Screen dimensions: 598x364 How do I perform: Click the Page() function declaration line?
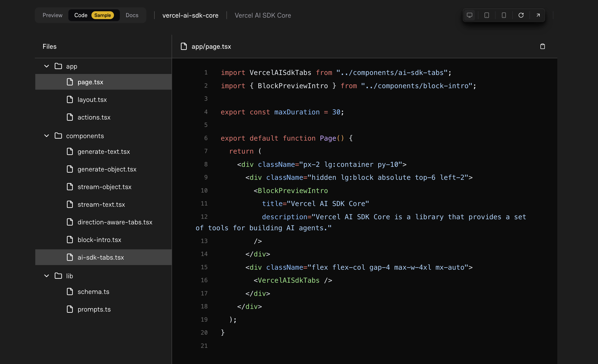tap(287, 138)
